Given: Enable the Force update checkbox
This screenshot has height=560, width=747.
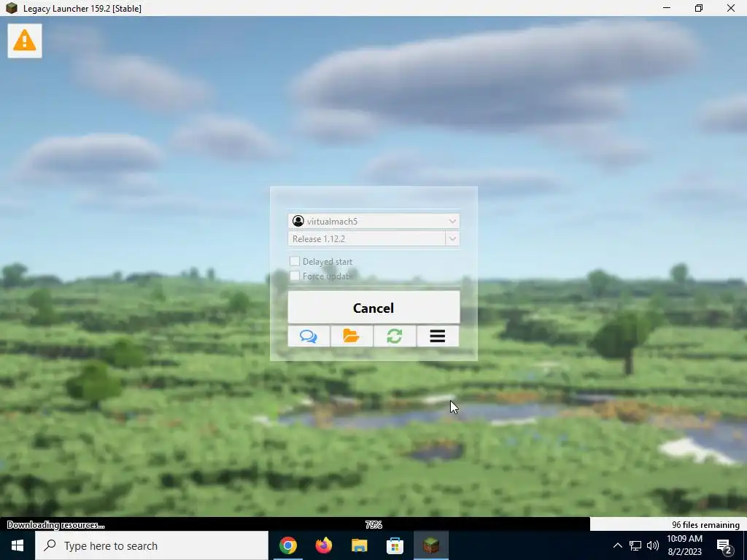Looking at the screenshot, I should 295,276.
